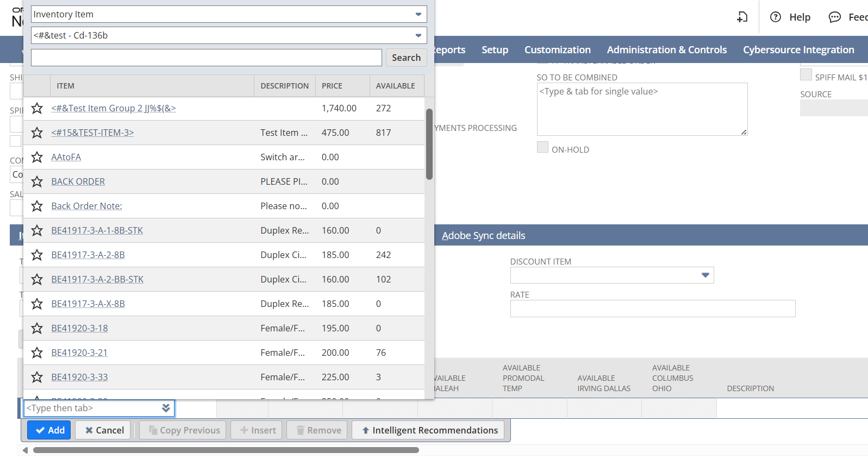Open the BE41920-3-18 item link

[79, 328]
